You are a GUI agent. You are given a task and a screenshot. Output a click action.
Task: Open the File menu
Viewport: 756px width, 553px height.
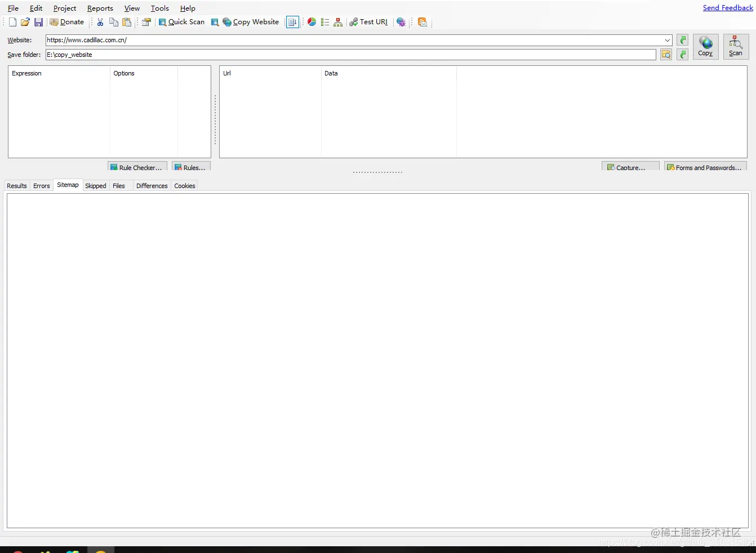(13, 8)
